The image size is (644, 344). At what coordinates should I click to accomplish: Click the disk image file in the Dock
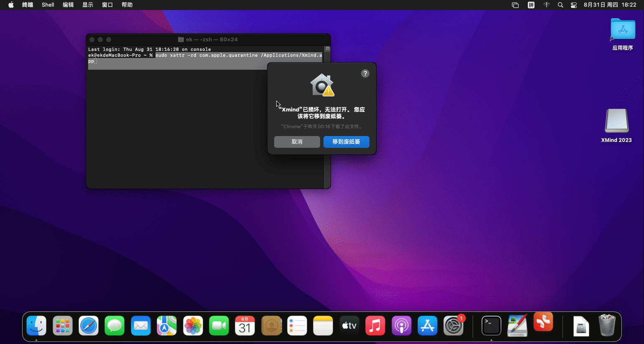(581, 326)
